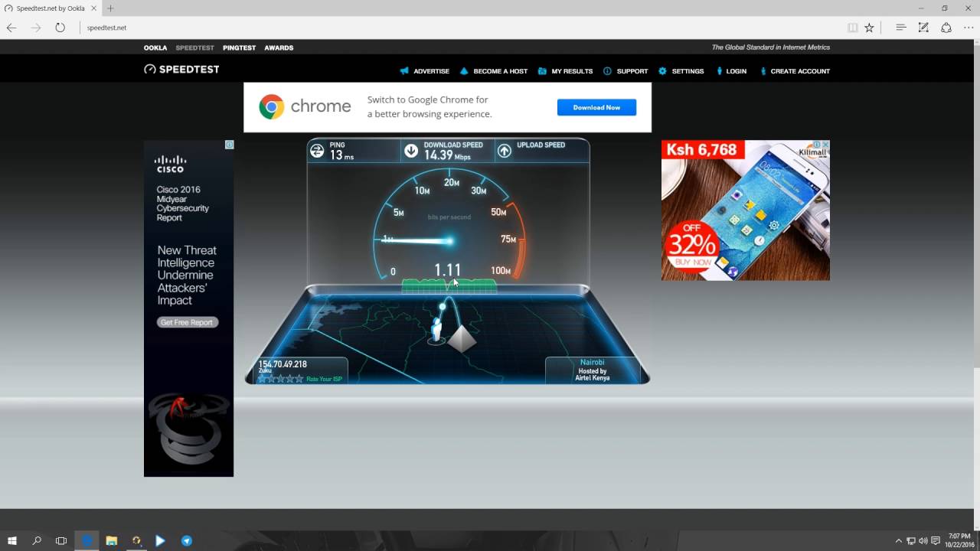This screenshot has height=551, width=980.
Task: Open Reading view icon in address bar
Action: 852,28
